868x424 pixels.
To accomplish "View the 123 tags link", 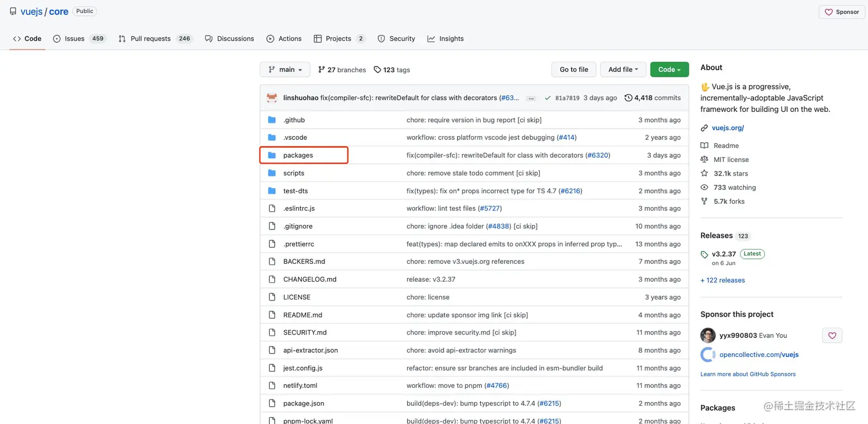I will (392, 70).
